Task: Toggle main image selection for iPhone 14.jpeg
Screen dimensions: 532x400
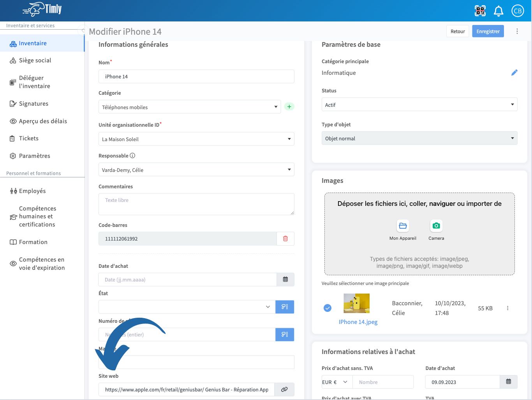Action: coord(328,308)
